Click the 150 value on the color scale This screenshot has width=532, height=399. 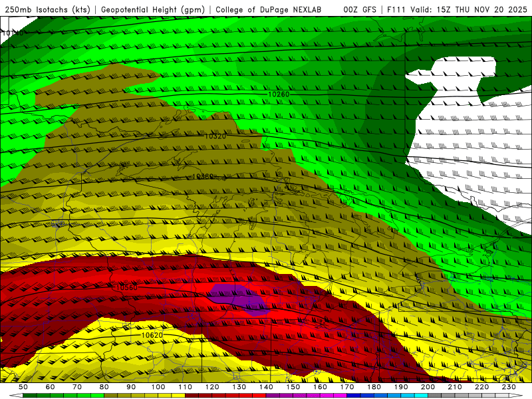(293, 387)
